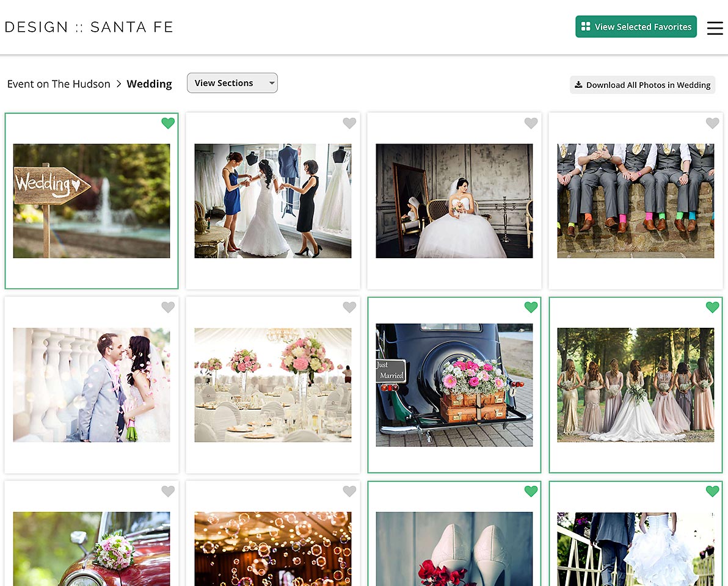The height and width of the screenshot is (586, 728).
Task: Open the hamburger menu icon
Action: (x=715, y=27)
